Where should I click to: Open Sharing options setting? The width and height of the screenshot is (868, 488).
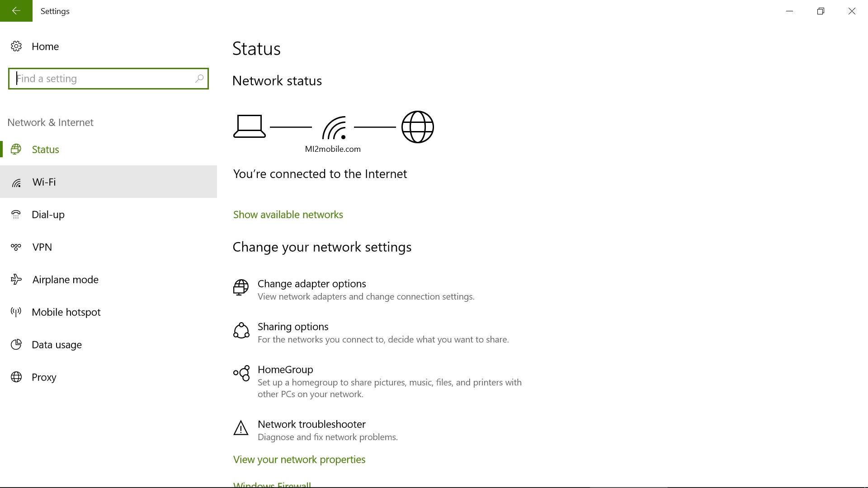pos(293,327)
